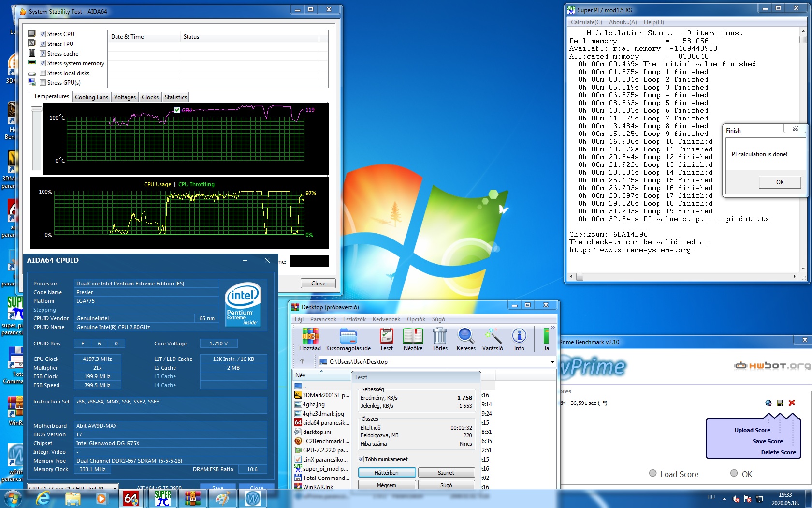Uncheck the Stress FPU checkbox
The height and width of the screenshot is (508, 812).
coord(43,44)
